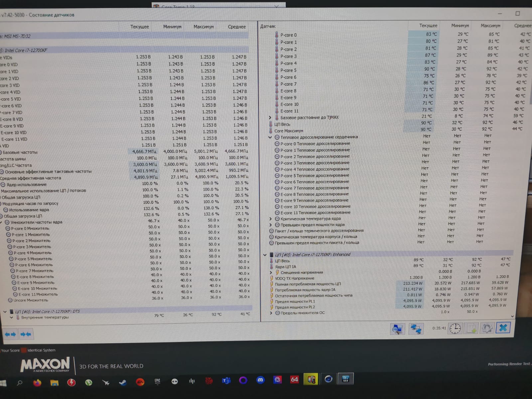
Task: Click the Uncore Множитель circle icon
Action: click(x=10, y=300)
